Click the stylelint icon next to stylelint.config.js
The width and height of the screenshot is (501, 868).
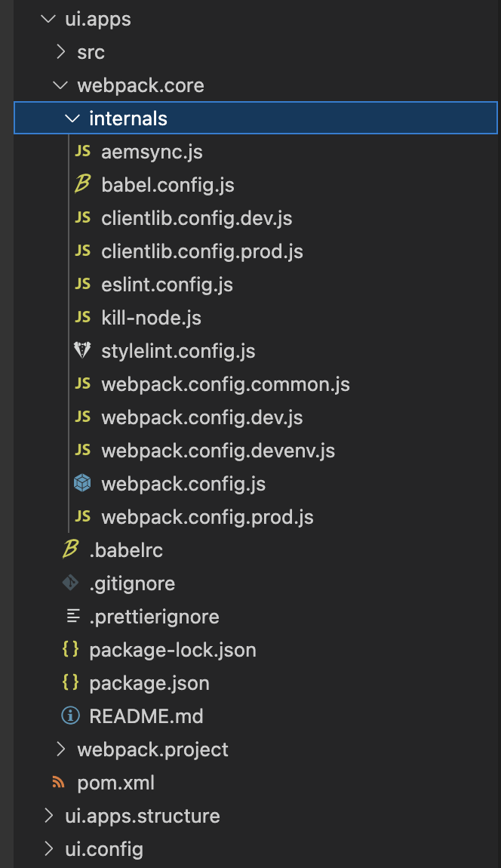[x=82, y=350]
